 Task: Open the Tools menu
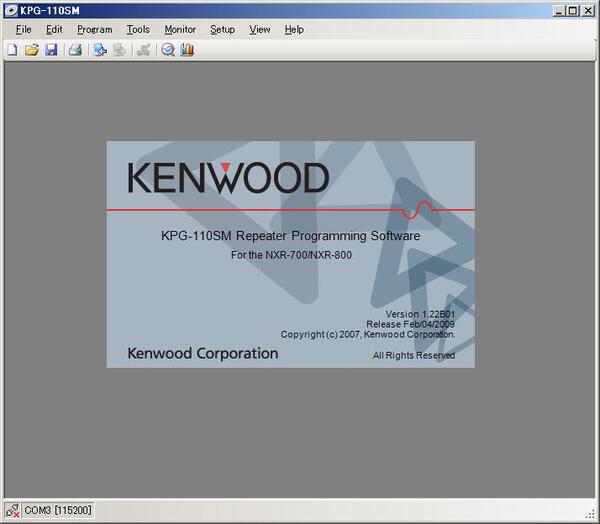point(138,29)
